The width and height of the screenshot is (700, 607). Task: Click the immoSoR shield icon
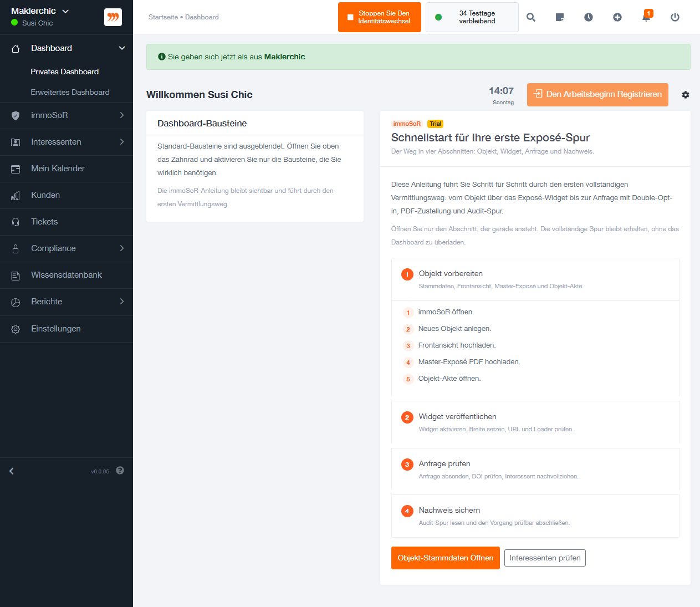coord(16,116)
